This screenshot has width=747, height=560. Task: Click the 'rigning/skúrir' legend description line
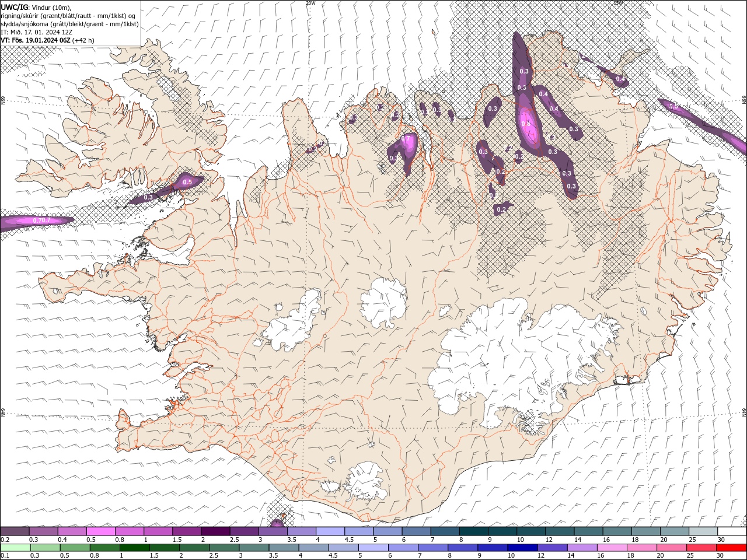tap(69, 16)
